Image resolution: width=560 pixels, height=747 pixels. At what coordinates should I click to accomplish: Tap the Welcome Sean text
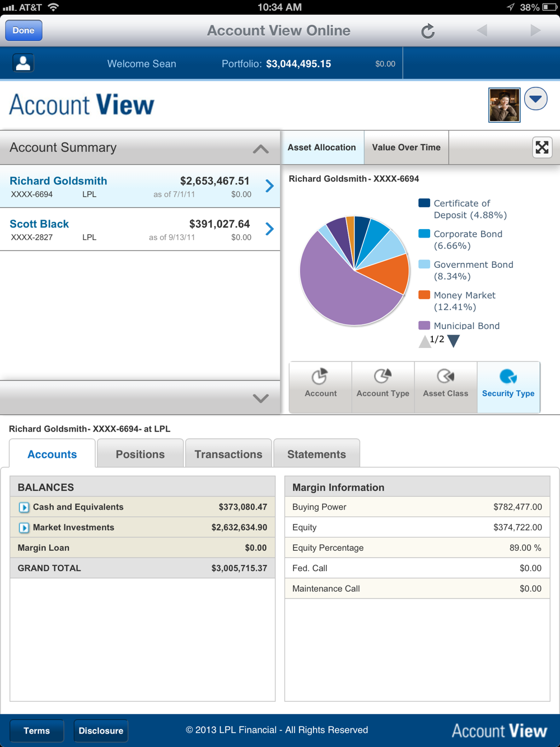coord(142,64)
